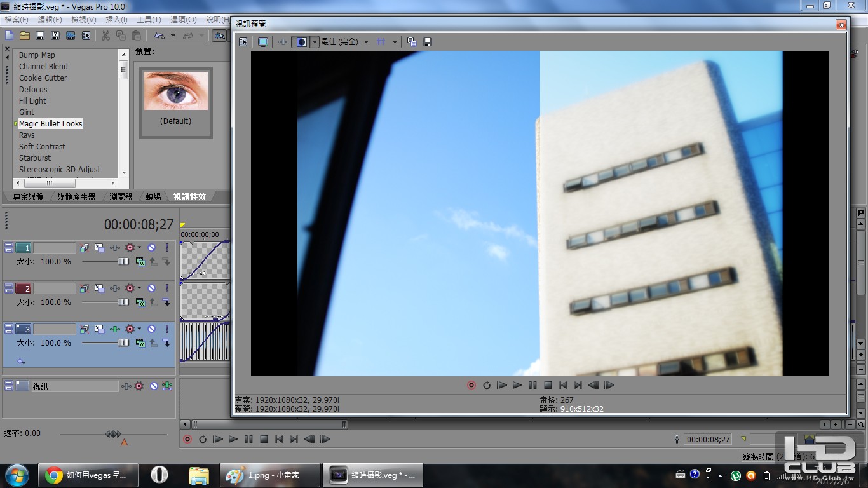Solo video track 1
This screenshot has width=868, height=488.
(x=167, y=248)
